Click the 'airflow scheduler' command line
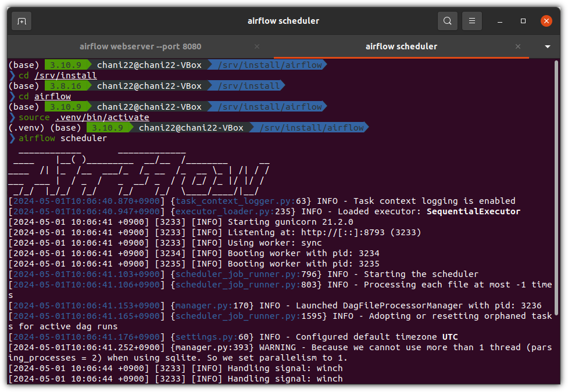The width and height of the screenshot is (568, 392). tap(63, 138)
